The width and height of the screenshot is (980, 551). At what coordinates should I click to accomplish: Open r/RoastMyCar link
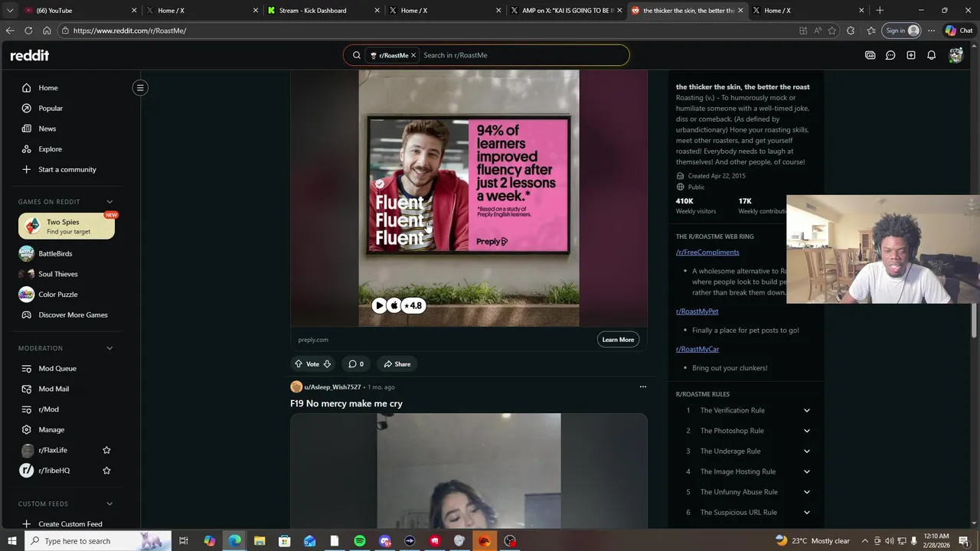pos(697,349)
